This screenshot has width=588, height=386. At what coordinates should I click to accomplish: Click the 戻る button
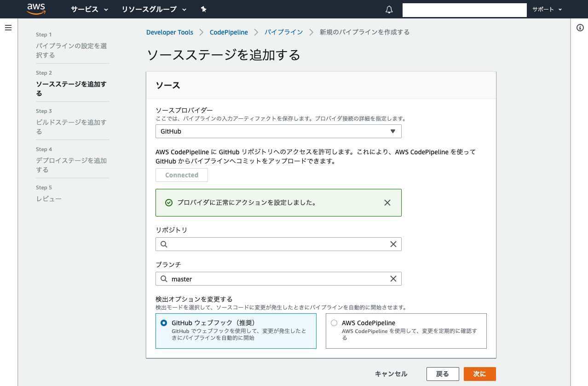(x=443, y=374)
